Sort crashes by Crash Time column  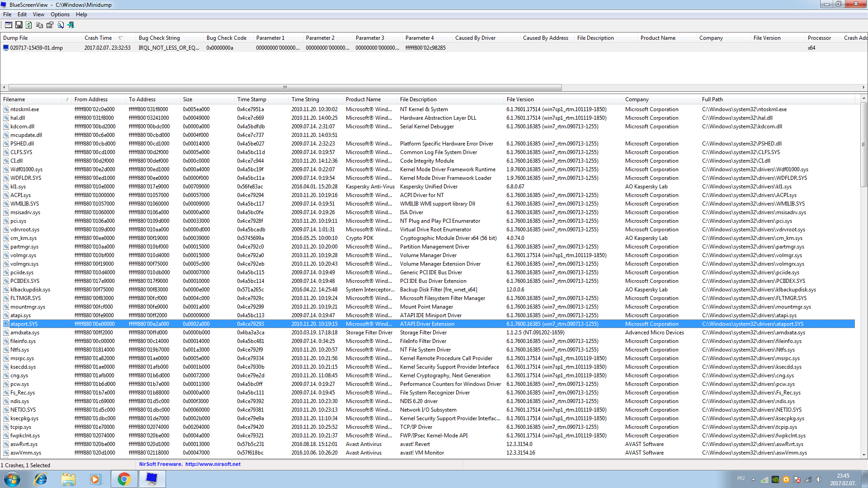click(x=98, y=38)
